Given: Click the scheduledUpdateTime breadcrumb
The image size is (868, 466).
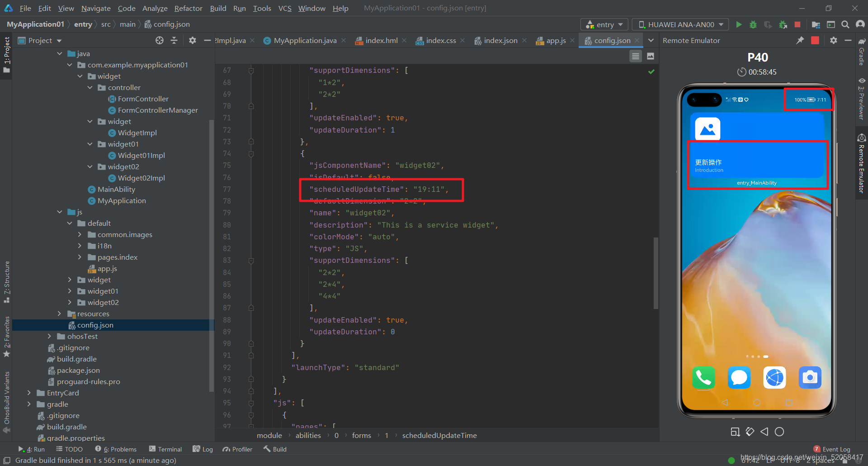Looking at the screenshot, I should pos(439,435).
